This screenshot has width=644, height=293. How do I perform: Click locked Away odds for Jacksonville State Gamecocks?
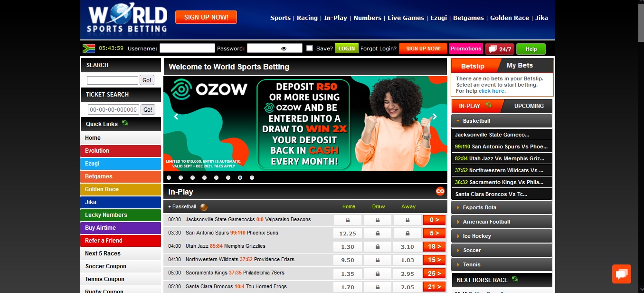coord(407,220)
